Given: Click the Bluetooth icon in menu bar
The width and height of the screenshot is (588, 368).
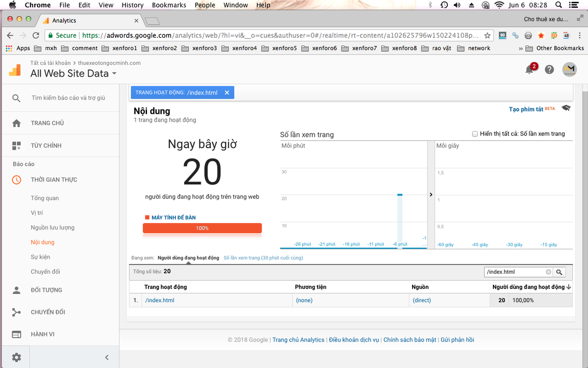Looking at the screenshot, I should 430,5.
